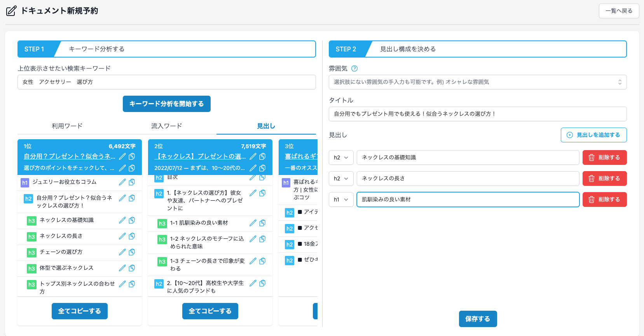Copy h2 自分用？プレゼント？似合うネックレスの選び方！ row
The image size is (644, 336).
pos(132,198)
